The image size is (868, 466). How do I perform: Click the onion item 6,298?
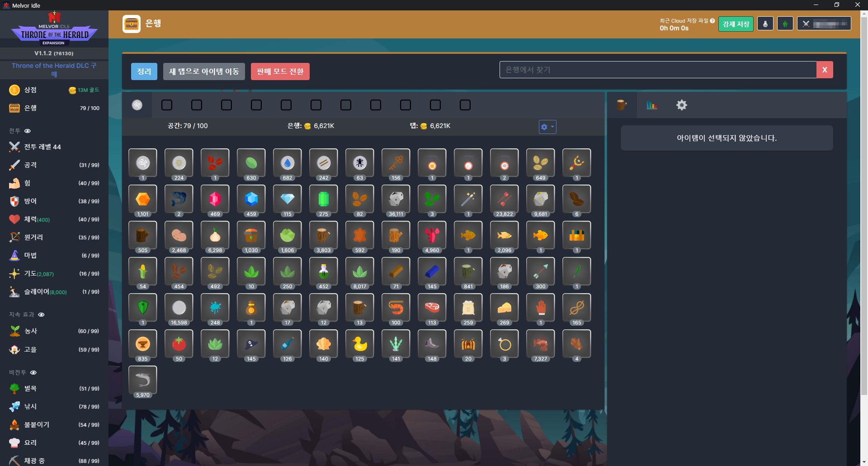(215, 235)
